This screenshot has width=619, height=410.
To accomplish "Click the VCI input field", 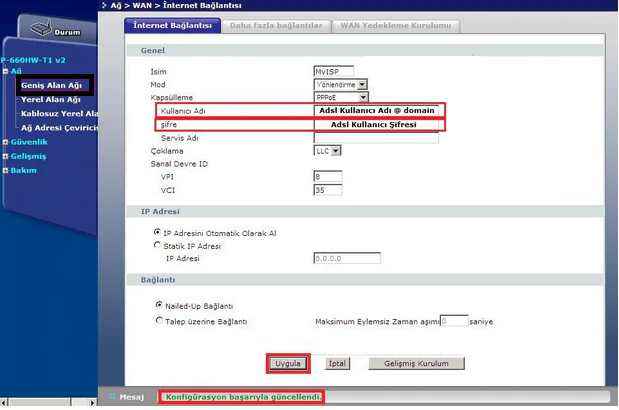I will [328, 190].
